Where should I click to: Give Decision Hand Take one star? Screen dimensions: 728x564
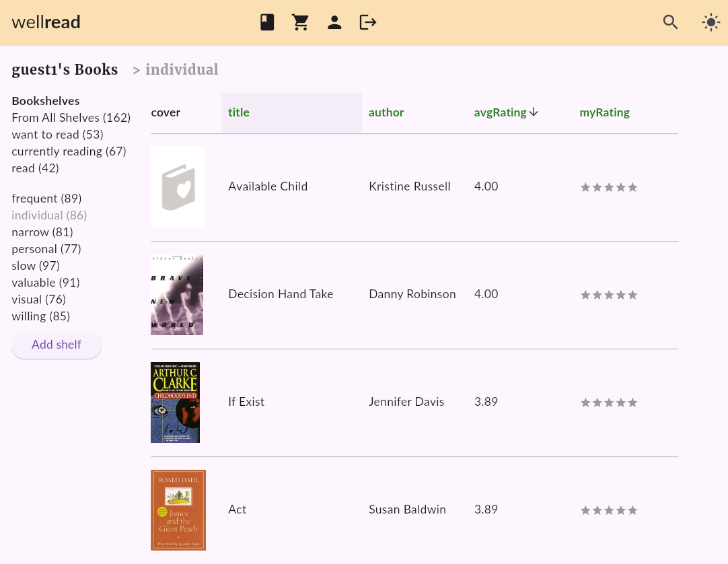click(585, 295)
